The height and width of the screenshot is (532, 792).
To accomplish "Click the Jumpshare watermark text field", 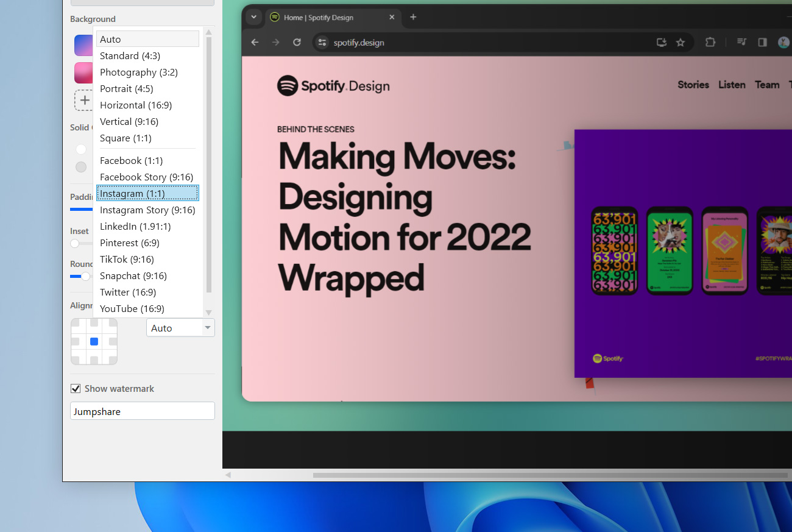I will click(142, 411).
